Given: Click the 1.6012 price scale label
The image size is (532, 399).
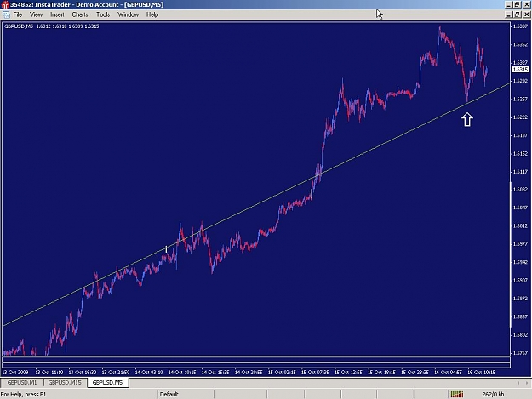Looking at the screenshot, I should point(520,225).
